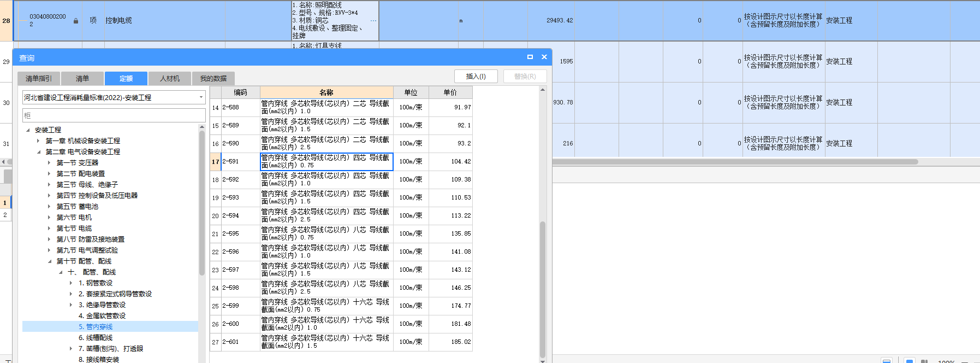Image resolution: width=980 pixels, height=363 pixels.
Task: Open the 我的数据 tab
Action: [213, 79]
